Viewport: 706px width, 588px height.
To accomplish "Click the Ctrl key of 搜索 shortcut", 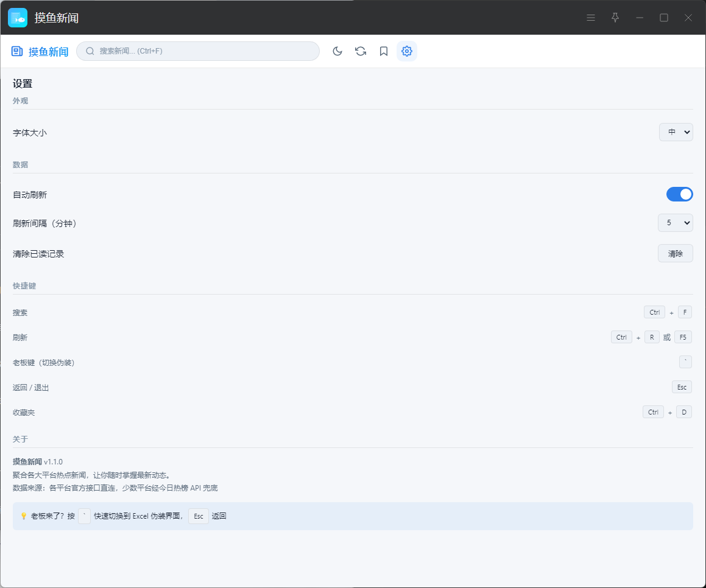I will 654,312.
